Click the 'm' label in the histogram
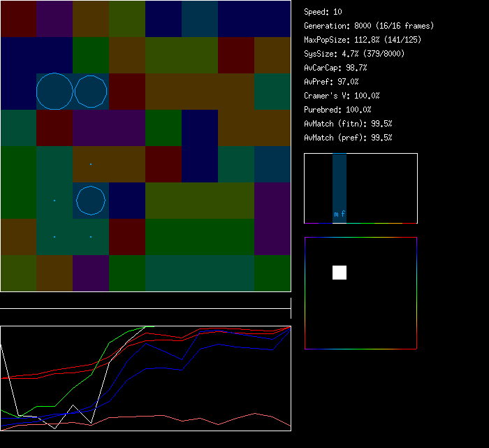Screen dimensions: 489x448 click(x=336, y=215)
